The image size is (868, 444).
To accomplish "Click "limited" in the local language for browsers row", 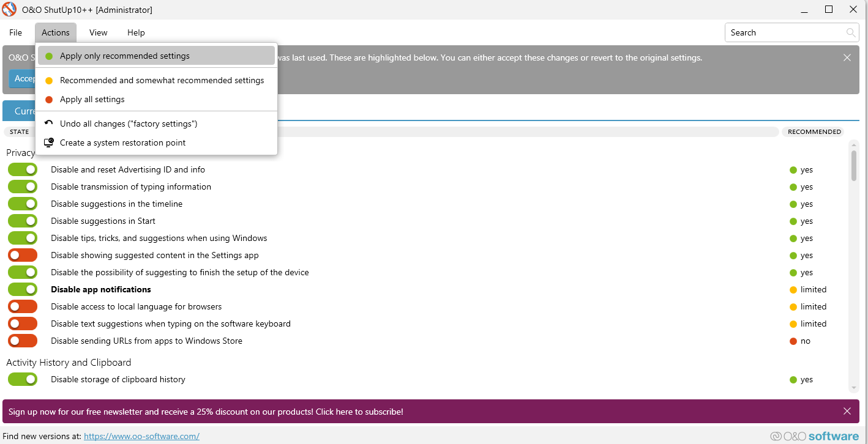I will click(x=814, y=306).
